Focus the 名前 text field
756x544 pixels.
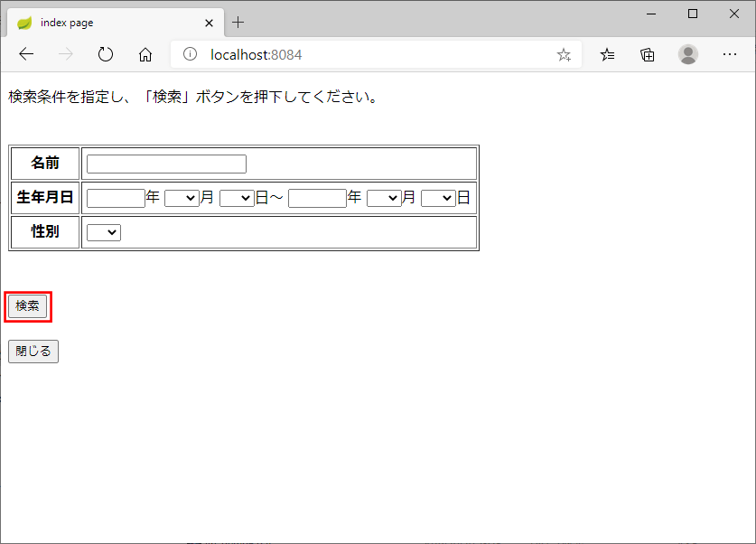166,164
